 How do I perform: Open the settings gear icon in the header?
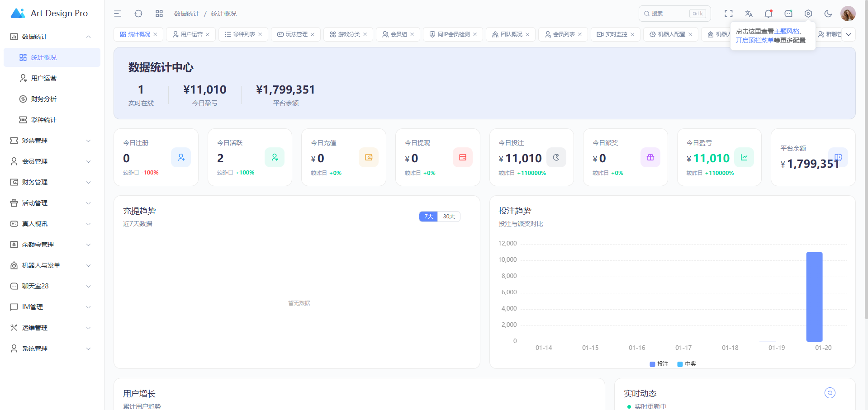[x=808, y=14]
